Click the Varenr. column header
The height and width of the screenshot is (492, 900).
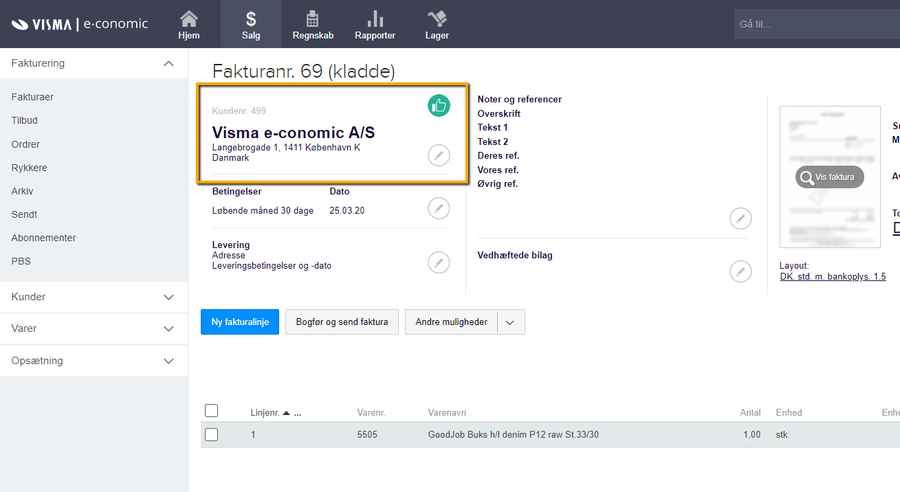point(371,413)
